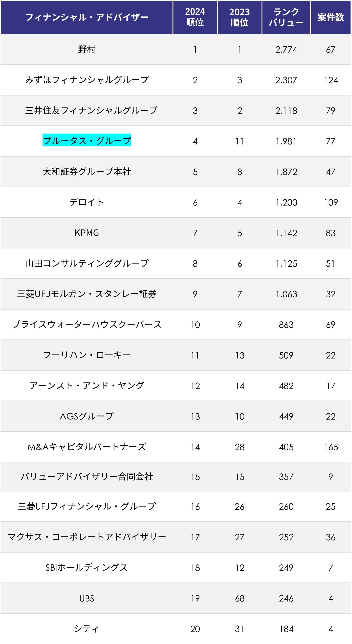Select the 大和証券グループ本社 cell
The height and width of the screenshot is (644, 352).
pyautogui.click(x=87, y=172)
